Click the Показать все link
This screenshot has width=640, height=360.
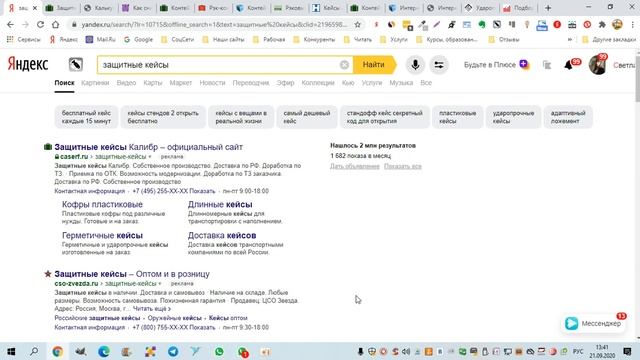tap(403, 166)
